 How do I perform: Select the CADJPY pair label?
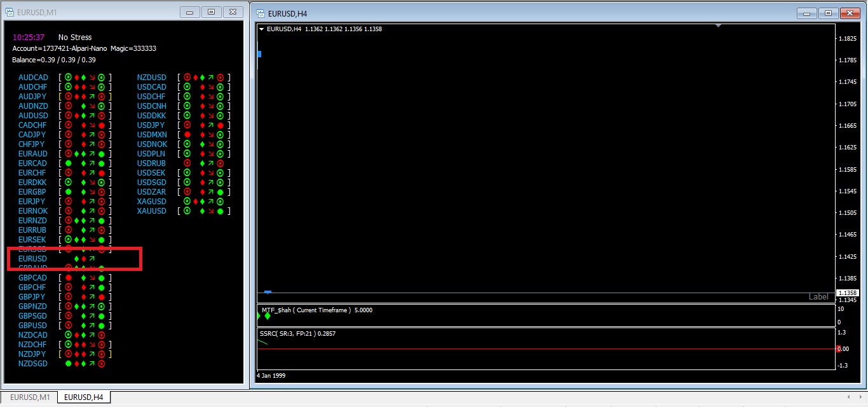[x=32, y=135]
